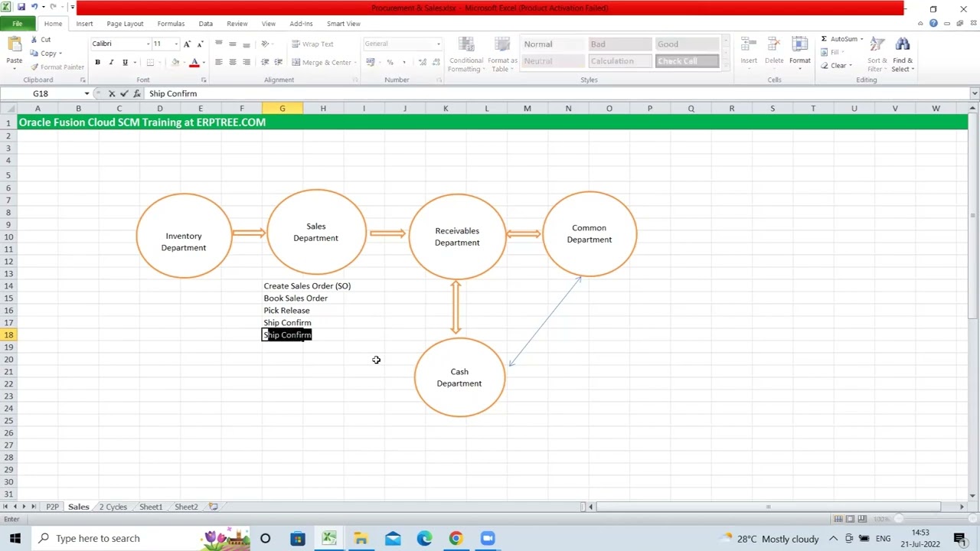Click the font color red swatch

[194, 62]
